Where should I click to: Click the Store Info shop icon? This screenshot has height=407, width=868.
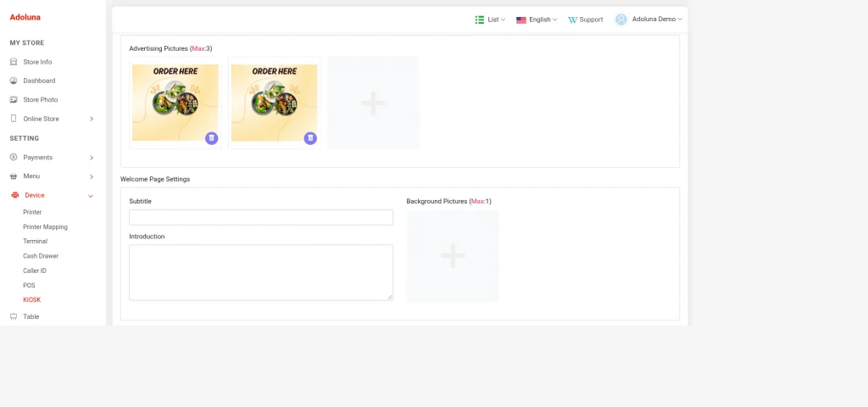(14, 62)
